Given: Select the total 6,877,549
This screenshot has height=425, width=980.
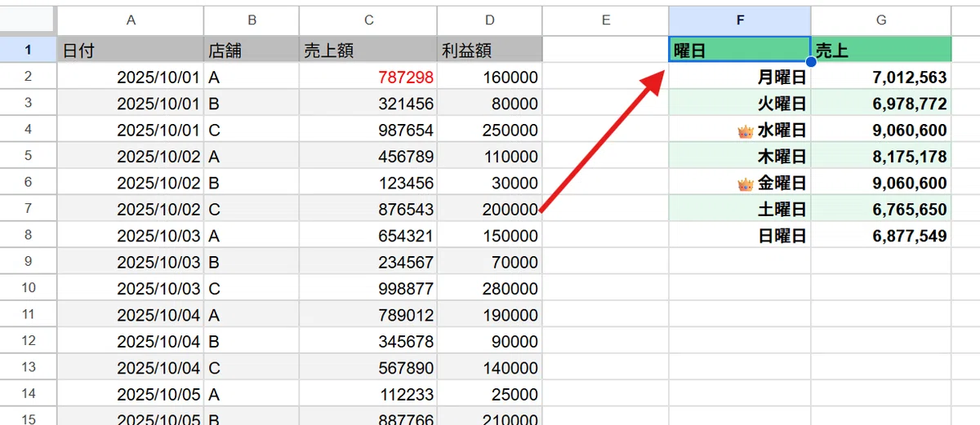Looking at the screenshot, I should (x=881, y=236).
